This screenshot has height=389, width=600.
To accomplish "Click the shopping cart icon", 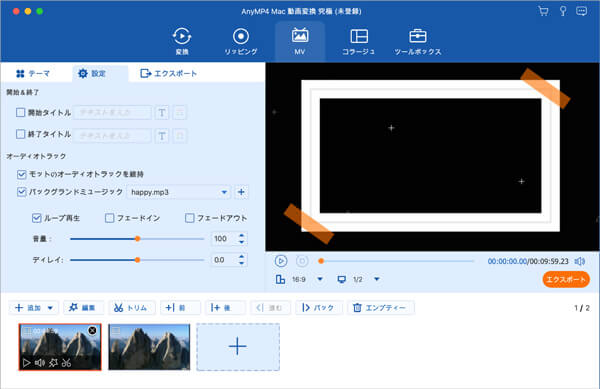I will [543, 11].
